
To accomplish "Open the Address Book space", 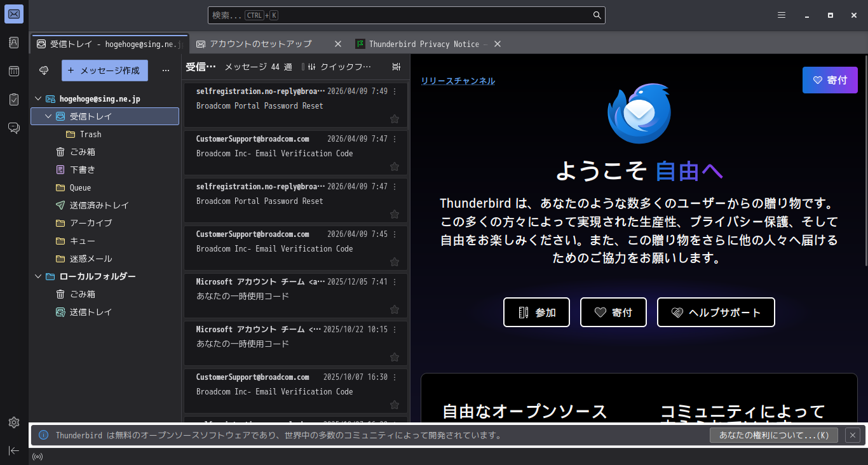I will 14,43.
